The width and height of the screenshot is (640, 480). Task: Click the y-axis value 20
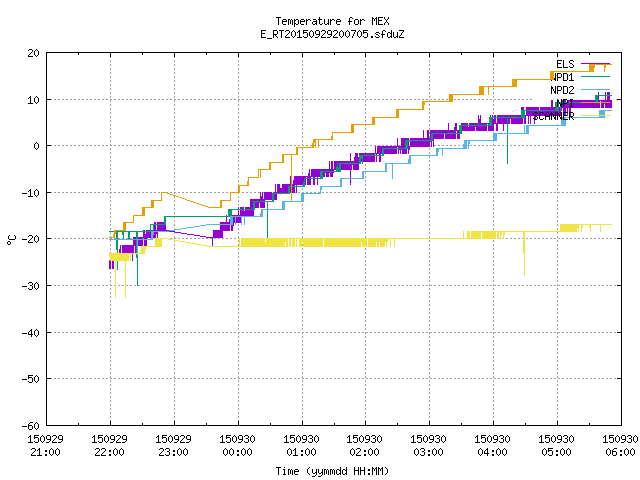[x=33, y=53]
